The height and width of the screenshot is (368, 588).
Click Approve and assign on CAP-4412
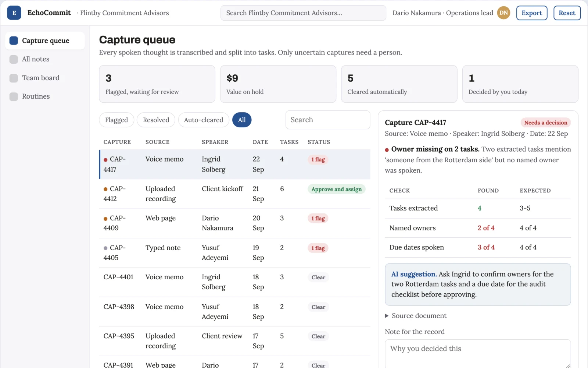pos(336,189)
